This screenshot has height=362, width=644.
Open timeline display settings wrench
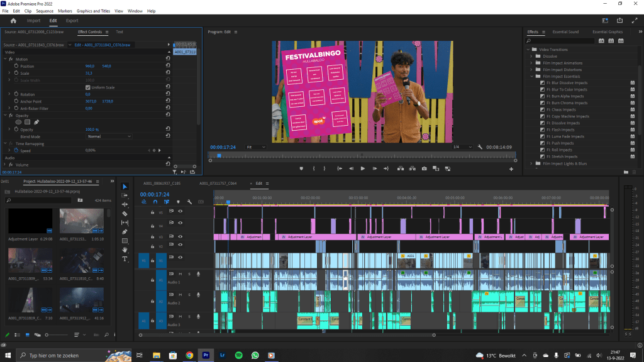[x=189, y=202]
